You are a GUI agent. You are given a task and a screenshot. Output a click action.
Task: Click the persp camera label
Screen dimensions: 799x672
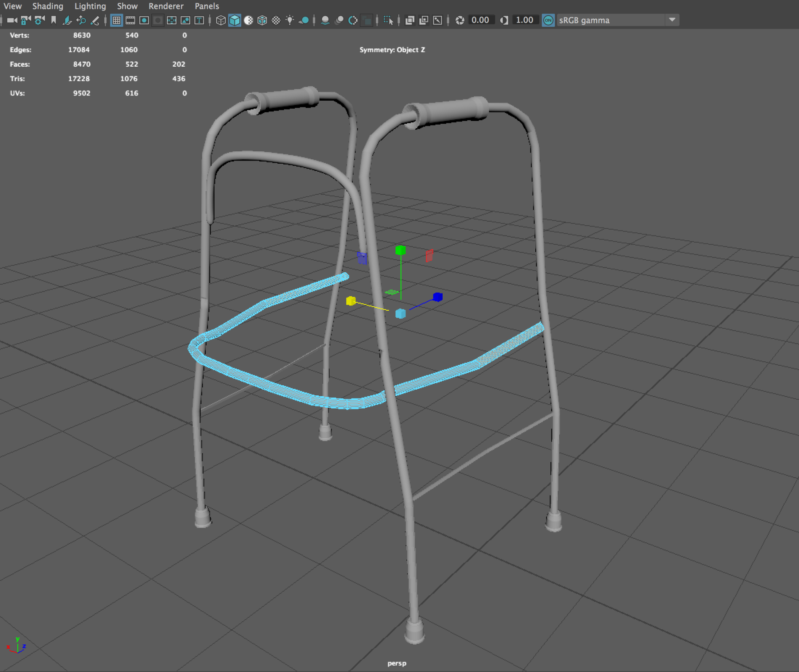[397, 663]
